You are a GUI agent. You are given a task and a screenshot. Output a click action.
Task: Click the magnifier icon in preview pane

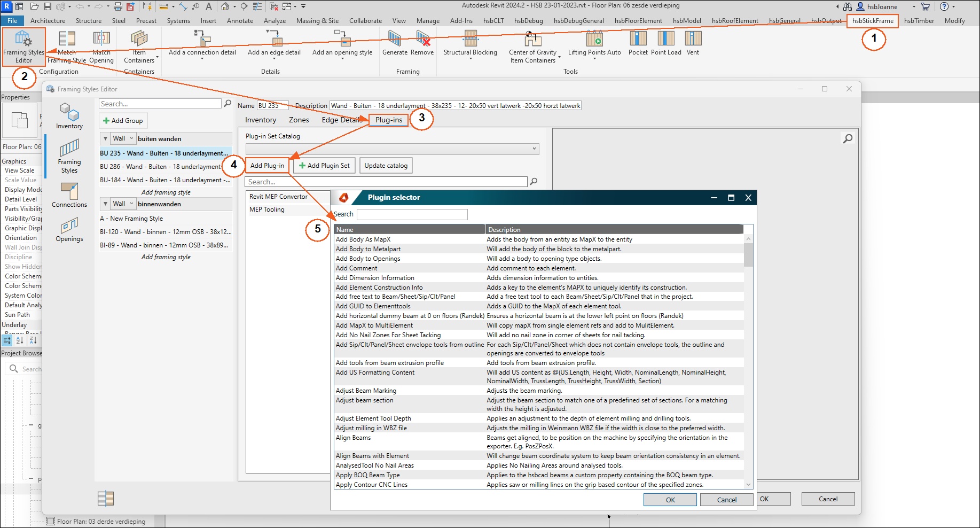pyautogui.click(x=848, y=139)
